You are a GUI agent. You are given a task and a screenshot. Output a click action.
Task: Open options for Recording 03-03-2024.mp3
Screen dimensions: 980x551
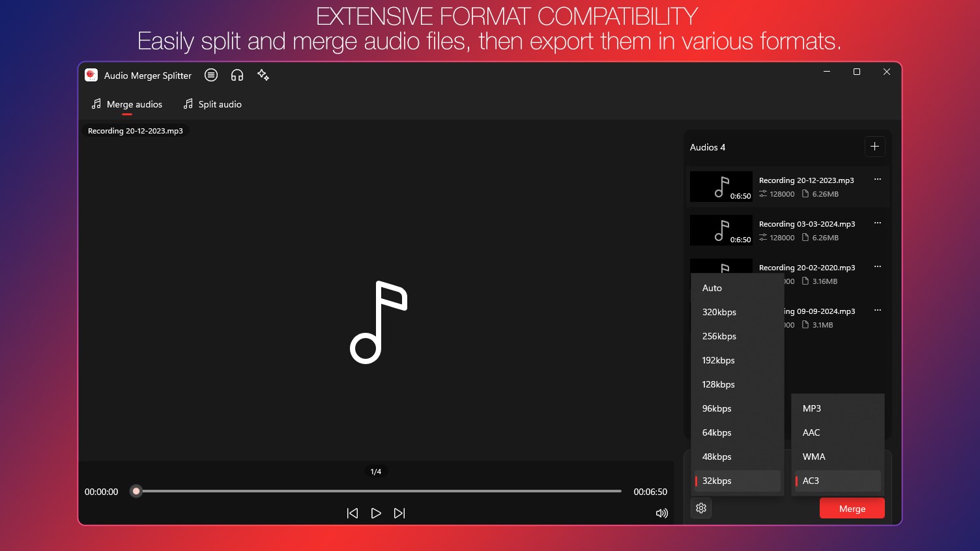tap(878, 223)
